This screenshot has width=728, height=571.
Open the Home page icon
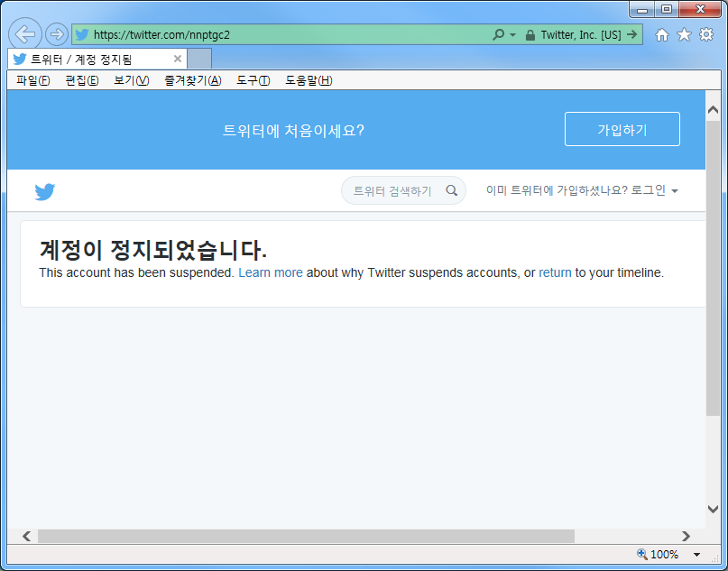661,35
